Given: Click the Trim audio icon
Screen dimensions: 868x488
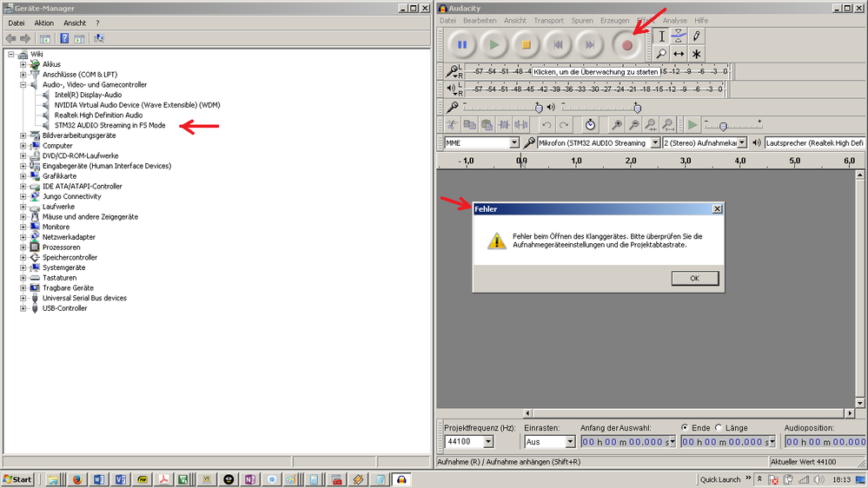Looking at the screenshot, I should (x=504, y=125).
